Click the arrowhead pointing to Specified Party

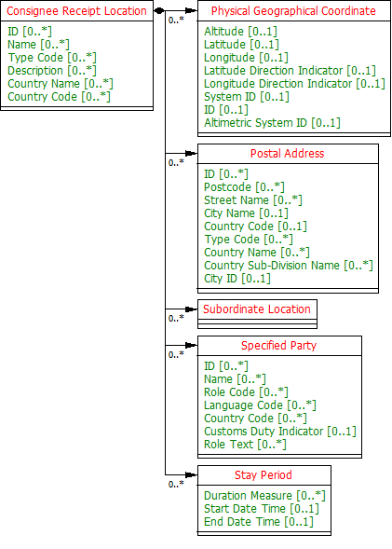click(x=191, y=345)
